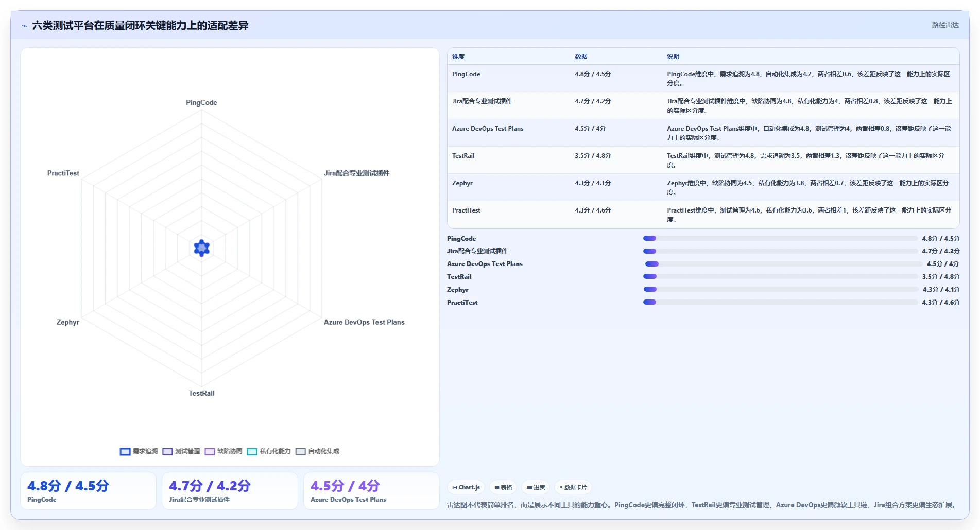The width and height of the screenshot is (980, 530).
Task: Click the 3.5分 / 4.8分 value beside TestRail bar
Action: point(941,277)
